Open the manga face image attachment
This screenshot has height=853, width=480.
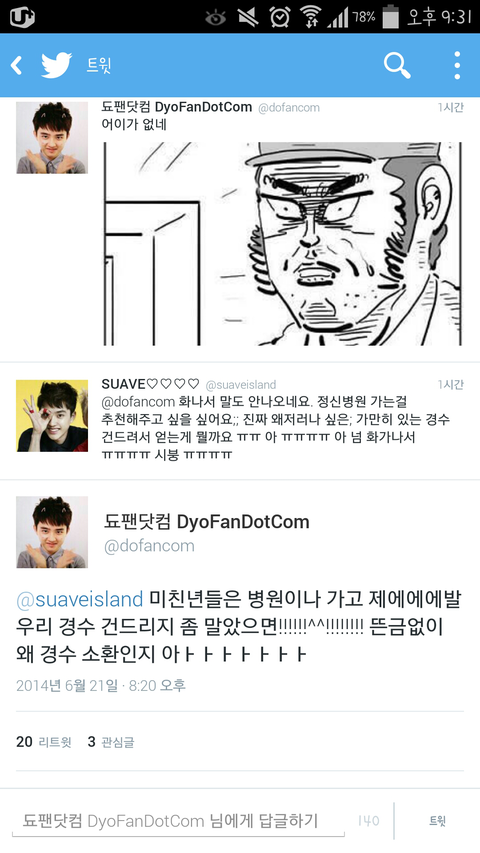pos(282,244)
